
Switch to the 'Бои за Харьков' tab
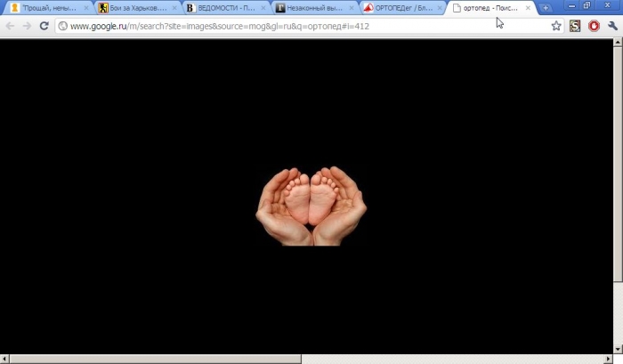point(133,8)
